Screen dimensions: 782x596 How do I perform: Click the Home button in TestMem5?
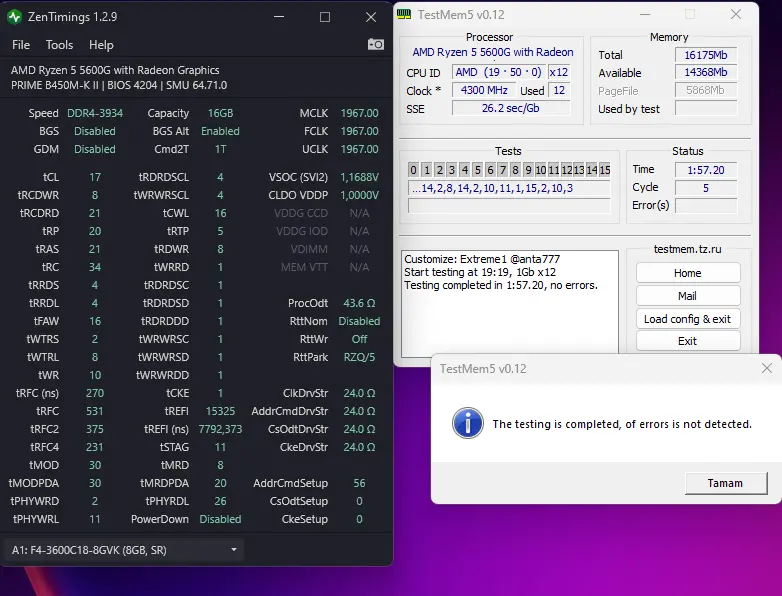click(x=688, y=273)
